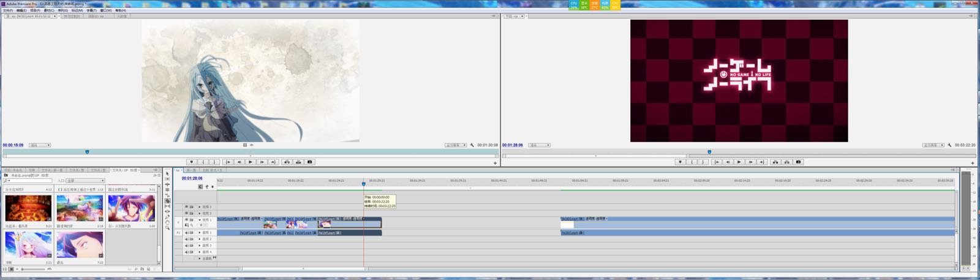Switch project panel to list view

coord(5,269)
